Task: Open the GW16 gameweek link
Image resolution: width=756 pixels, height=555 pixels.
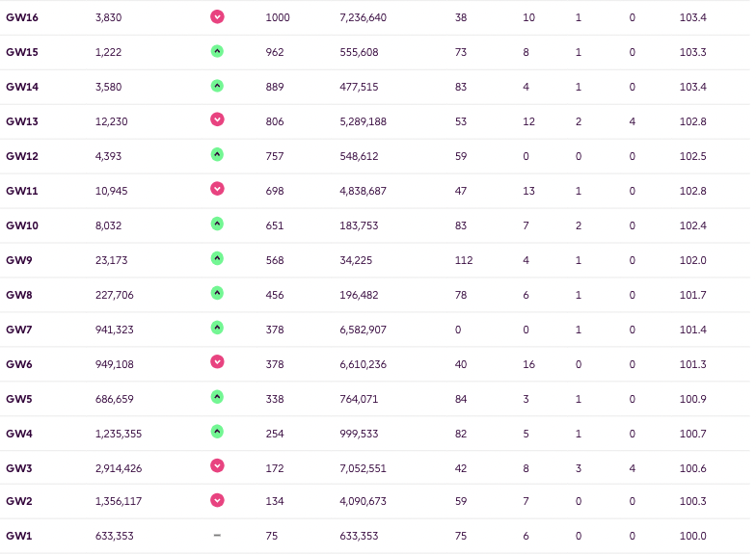Action: click(x=22, y=17)
